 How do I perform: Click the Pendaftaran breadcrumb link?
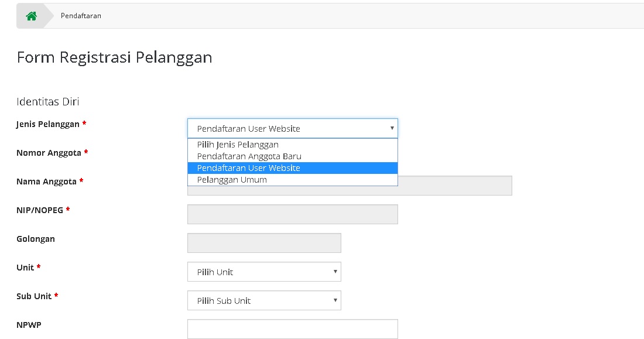pos(81,16)
